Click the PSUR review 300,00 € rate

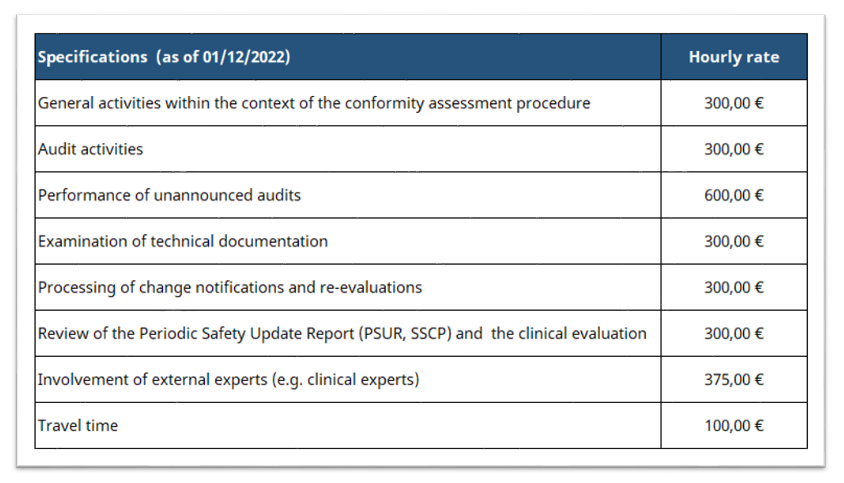[x=733, y=333]
